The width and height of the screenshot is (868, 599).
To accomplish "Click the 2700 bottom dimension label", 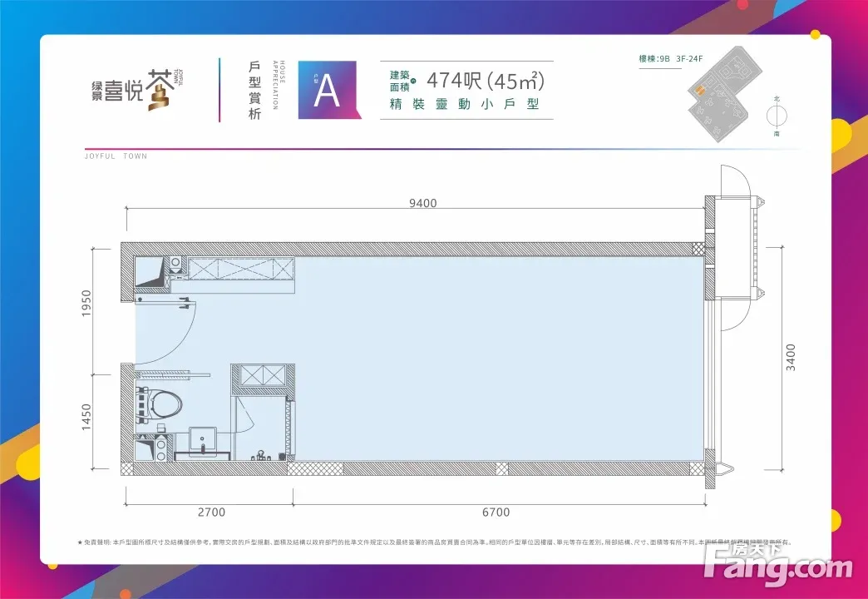I will click(211, 512).
